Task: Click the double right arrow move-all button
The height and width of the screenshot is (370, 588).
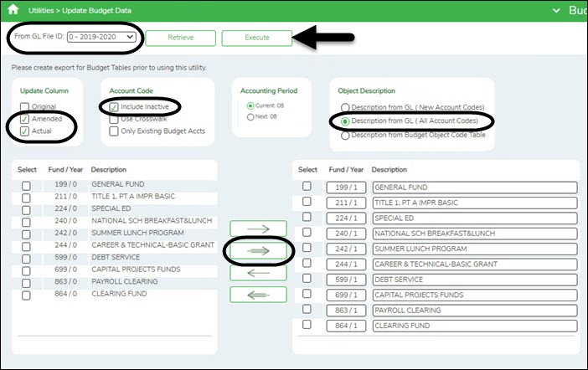Action: point(259,251)
